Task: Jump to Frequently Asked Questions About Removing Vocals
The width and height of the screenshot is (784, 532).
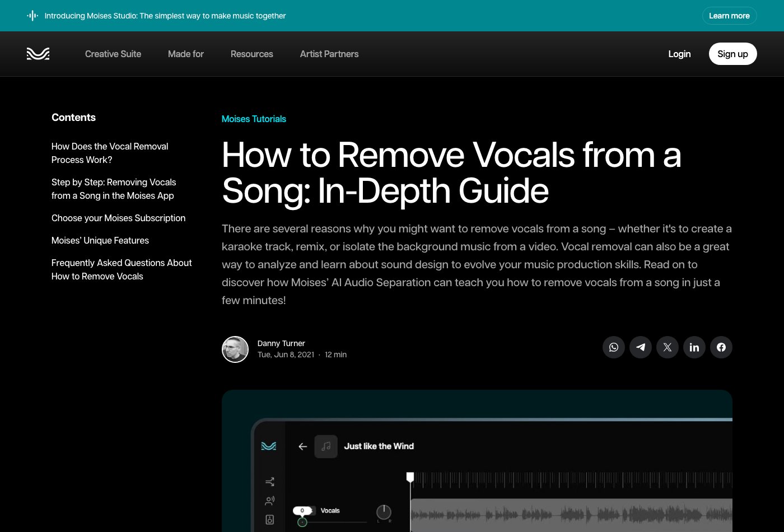Action: click(x=122, y=269)
